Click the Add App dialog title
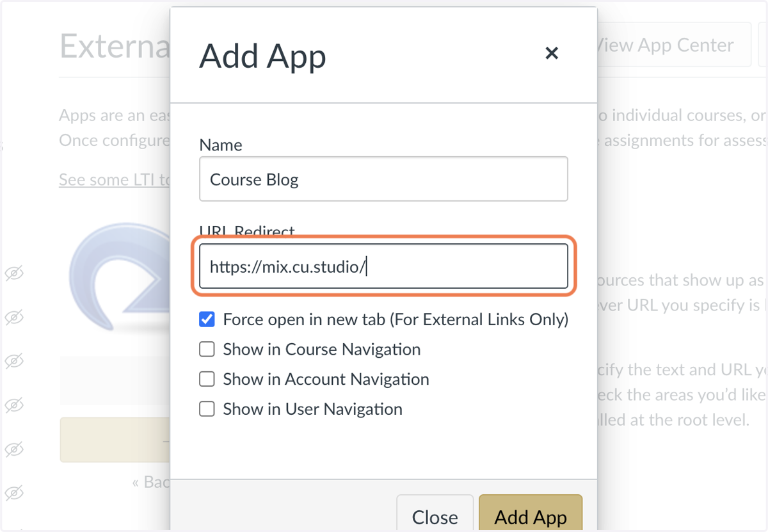 point(262,56)
